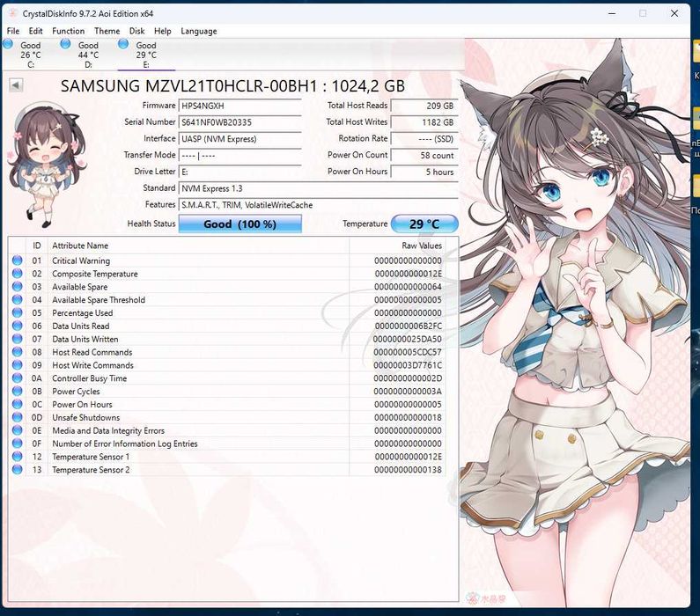
Task: Click the Drive Letter field E:
Action: [x=240, y=172]
